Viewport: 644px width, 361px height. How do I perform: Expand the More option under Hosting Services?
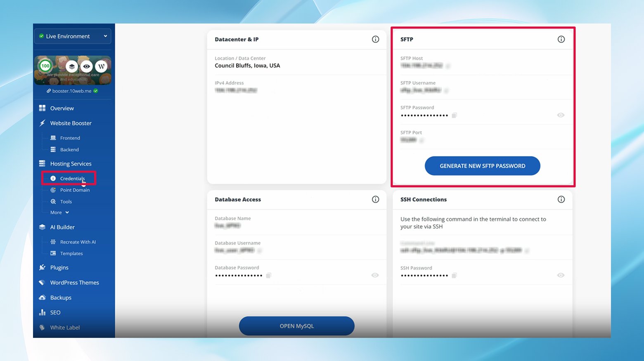58,212
